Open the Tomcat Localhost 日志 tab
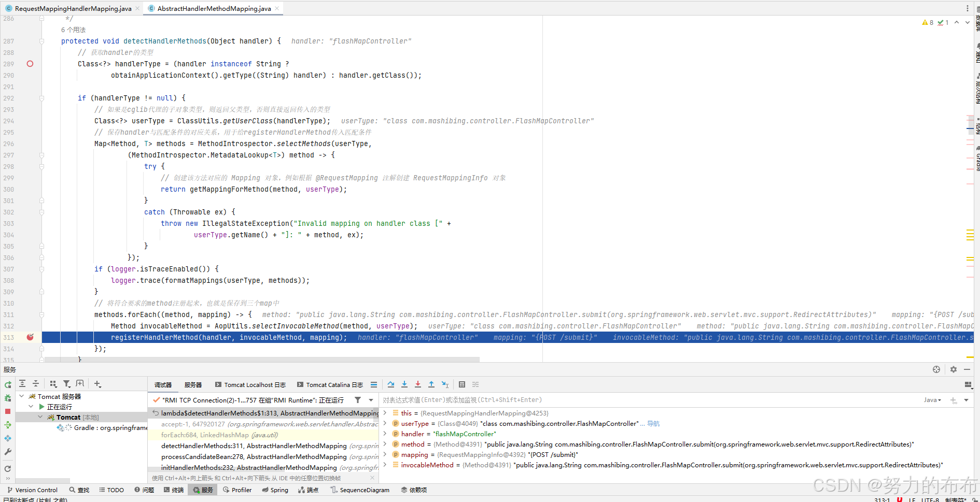The image size is (980, 502). tap(250, 385)
